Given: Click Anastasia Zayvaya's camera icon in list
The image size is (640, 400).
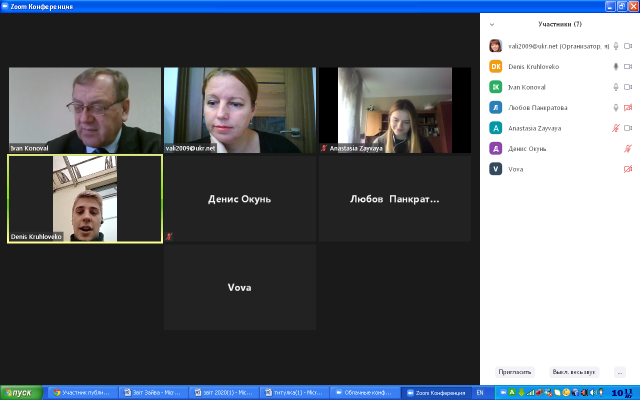Looking at the screenshot, I should point(628,128).
